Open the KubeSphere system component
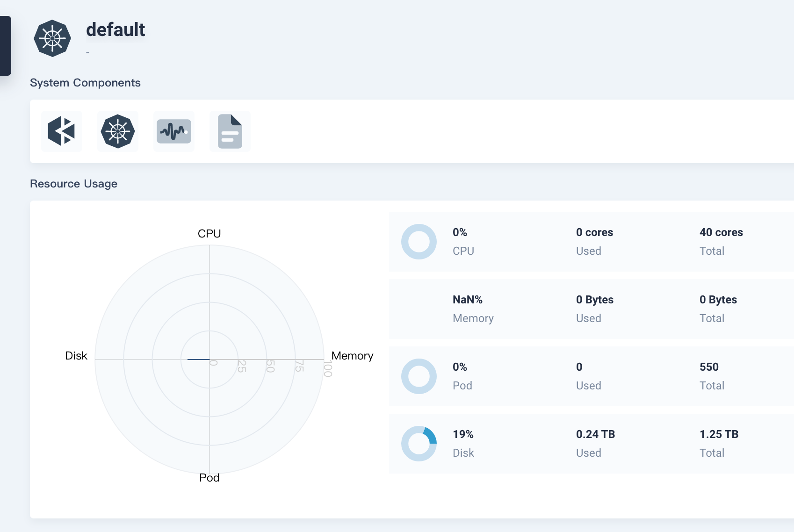This screenshot has width=794, height=532. [x=61, y=131]
